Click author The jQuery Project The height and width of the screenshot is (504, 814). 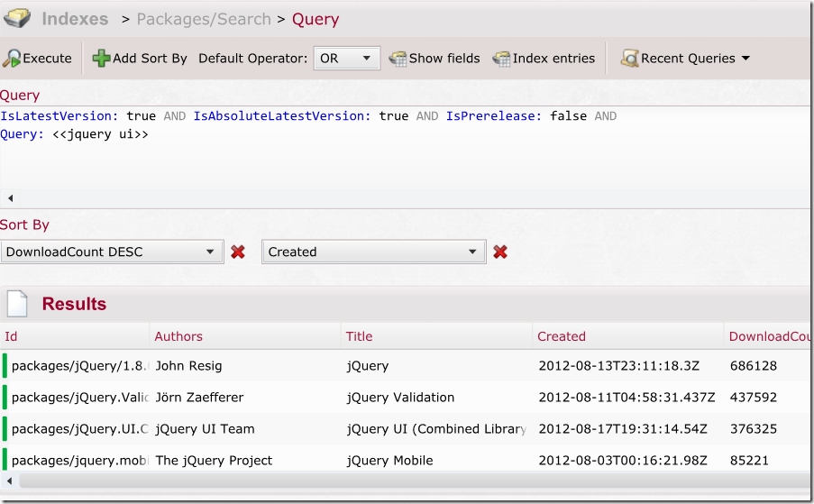pyautogui.click(x=214, y=461)
